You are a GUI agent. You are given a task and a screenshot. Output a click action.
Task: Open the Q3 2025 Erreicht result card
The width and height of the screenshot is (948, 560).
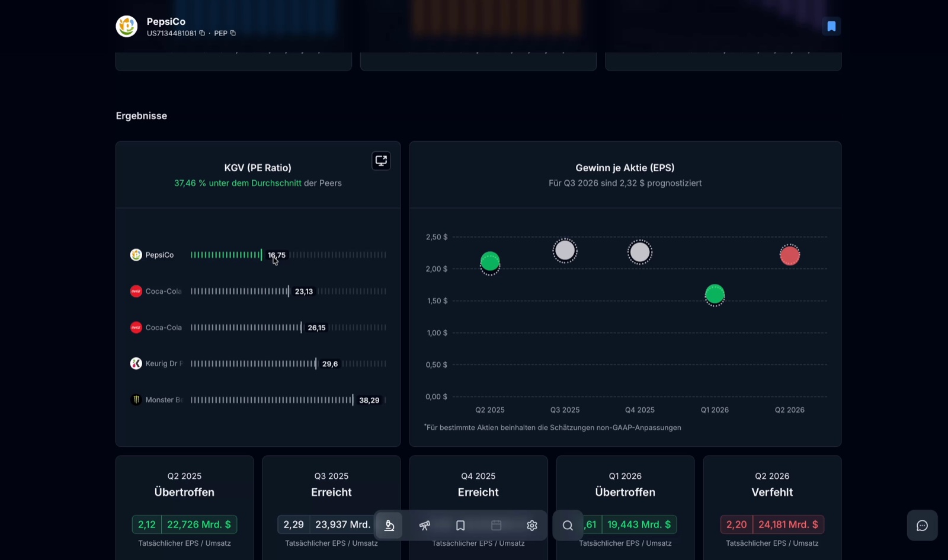pos(331,508)
